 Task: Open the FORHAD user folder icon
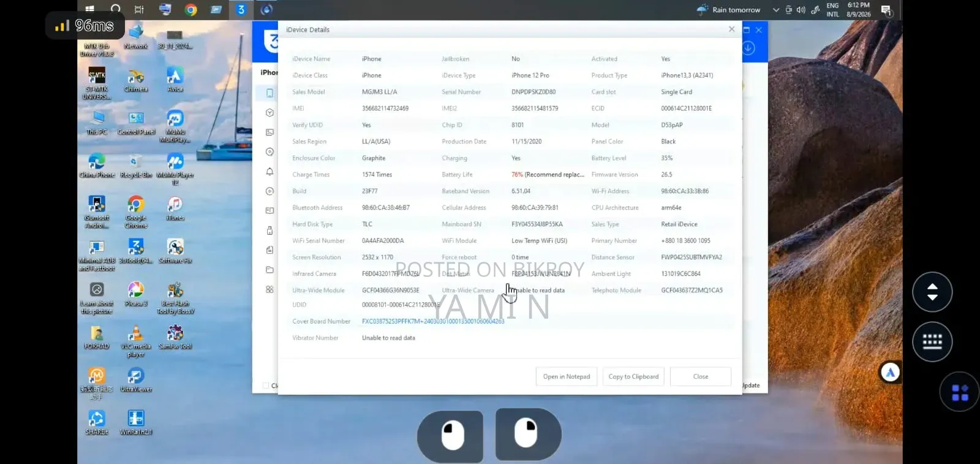click(97, 337)
